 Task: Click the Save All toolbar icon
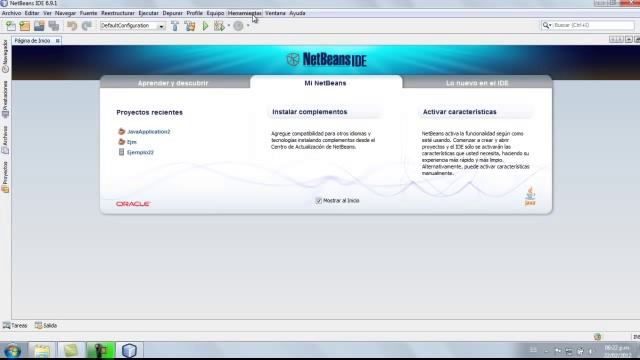[x=54, y=26]
